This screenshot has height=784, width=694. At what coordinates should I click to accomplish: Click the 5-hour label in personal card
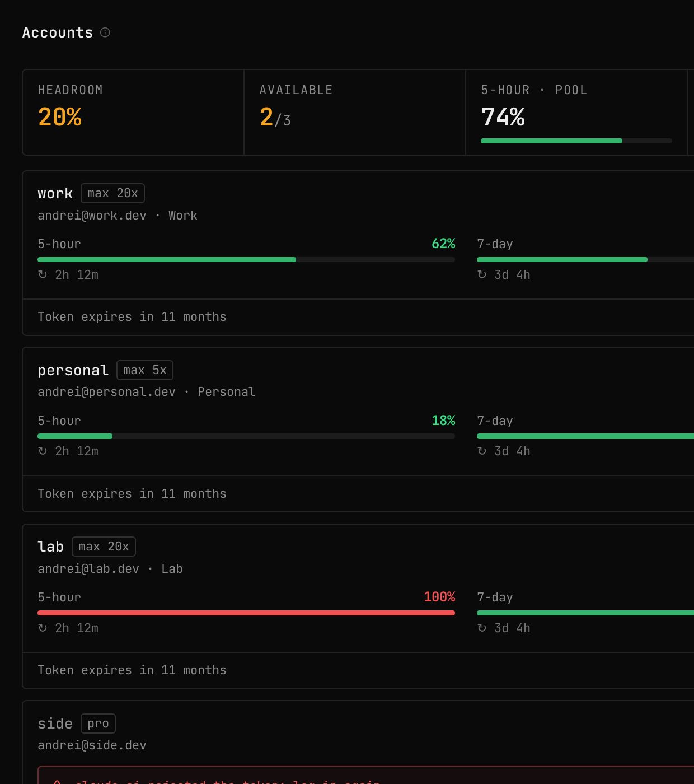point(59,421)
